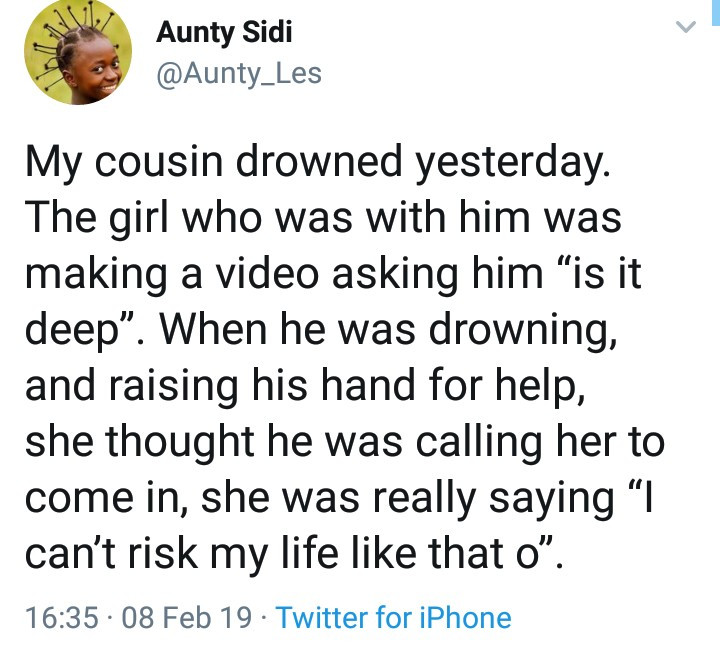720x658 pixels.
Task: Select the word "yesterday" in the tweet
Action: click(x=509, y=162)
